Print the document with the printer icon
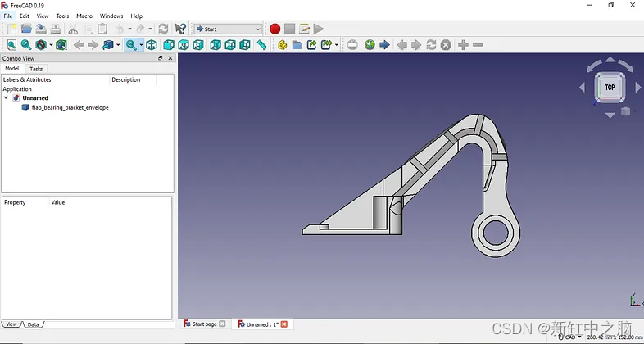This screenshot has height=344, width=644. pos(56,29)
